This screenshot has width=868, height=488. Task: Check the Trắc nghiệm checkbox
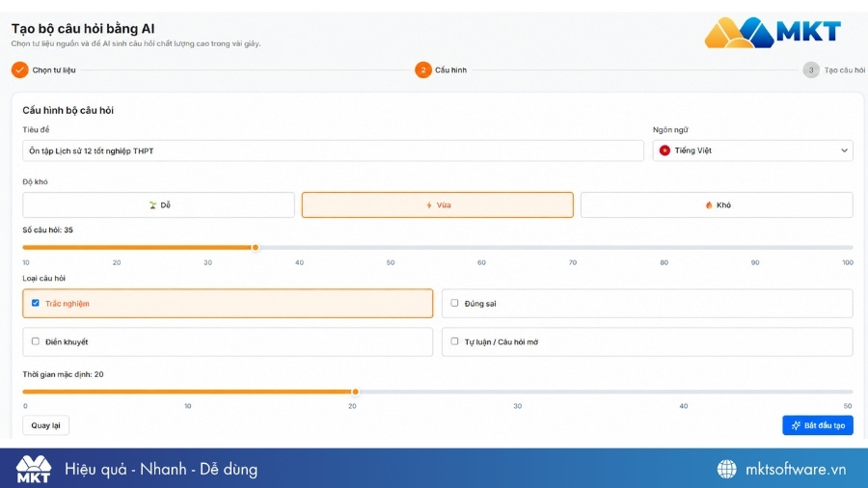(x=36, y=303)
